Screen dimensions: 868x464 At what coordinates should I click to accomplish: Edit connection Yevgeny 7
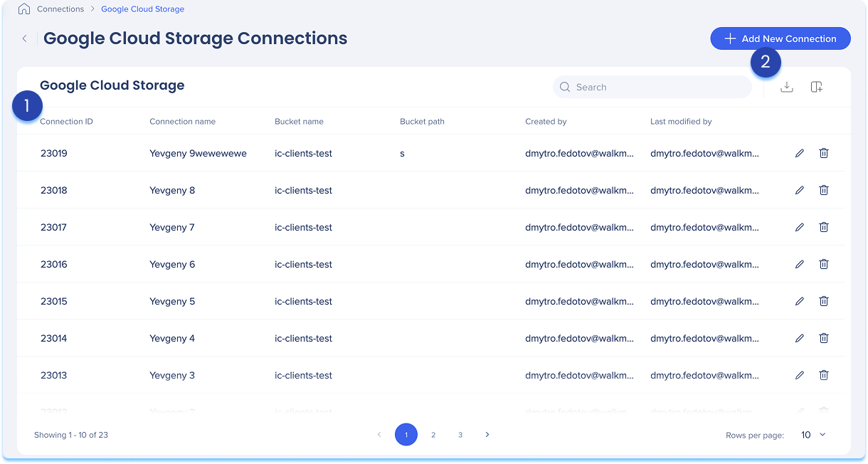[x=800, y=227]
